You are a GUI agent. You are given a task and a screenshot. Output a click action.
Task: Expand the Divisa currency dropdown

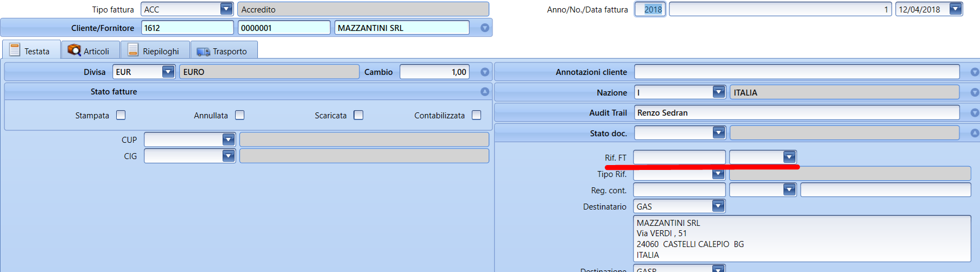coord(168,72)
